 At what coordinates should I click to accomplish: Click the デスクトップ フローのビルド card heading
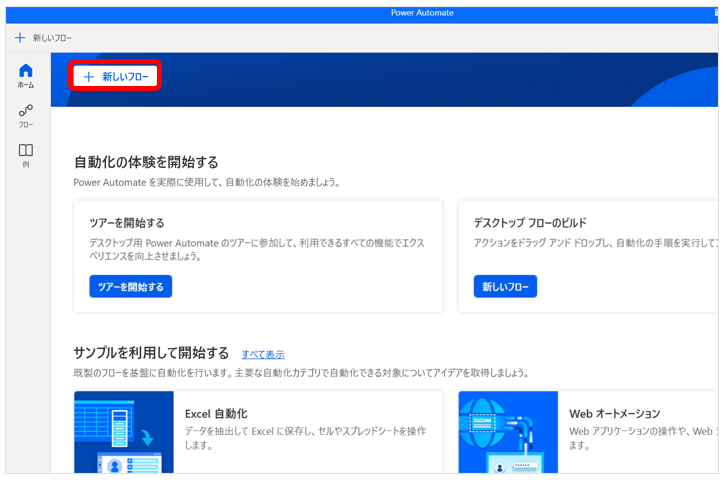(530, 223)
